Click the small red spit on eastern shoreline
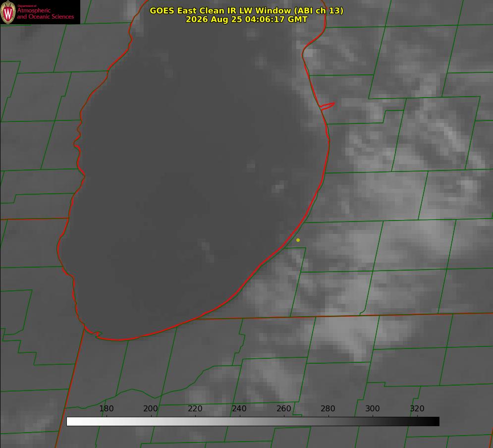The image size is (493, 448). 328,106
